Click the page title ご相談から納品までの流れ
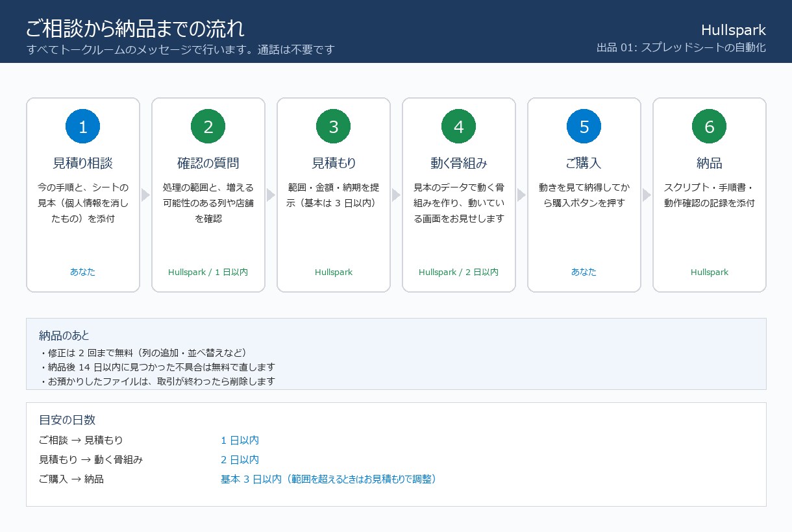 tap(136, 29)
